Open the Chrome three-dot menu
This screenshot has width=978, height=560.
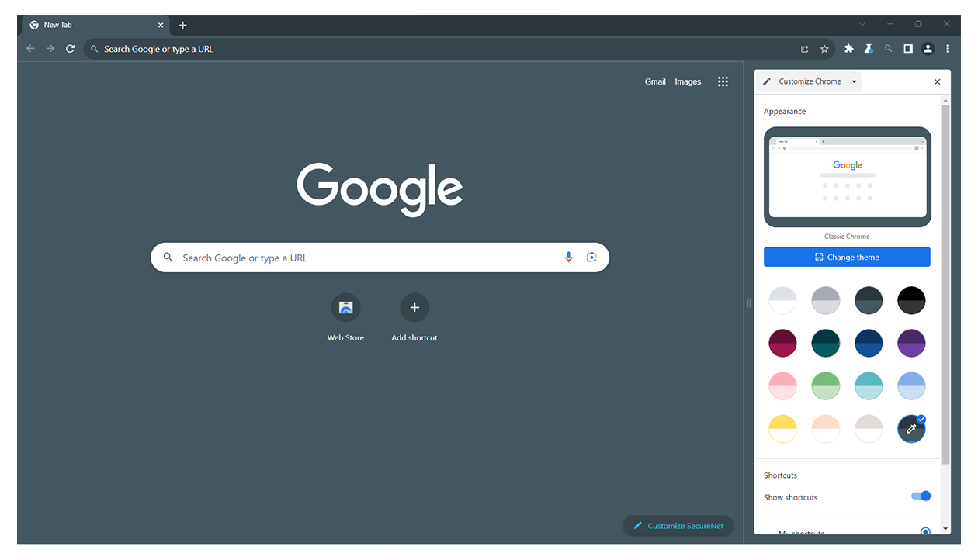pos(948,48)
